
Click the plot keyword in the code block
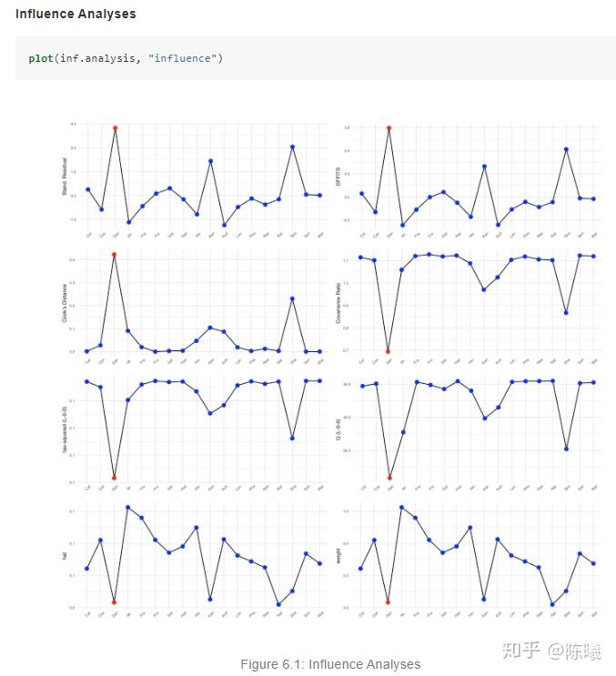click(40, 58)
